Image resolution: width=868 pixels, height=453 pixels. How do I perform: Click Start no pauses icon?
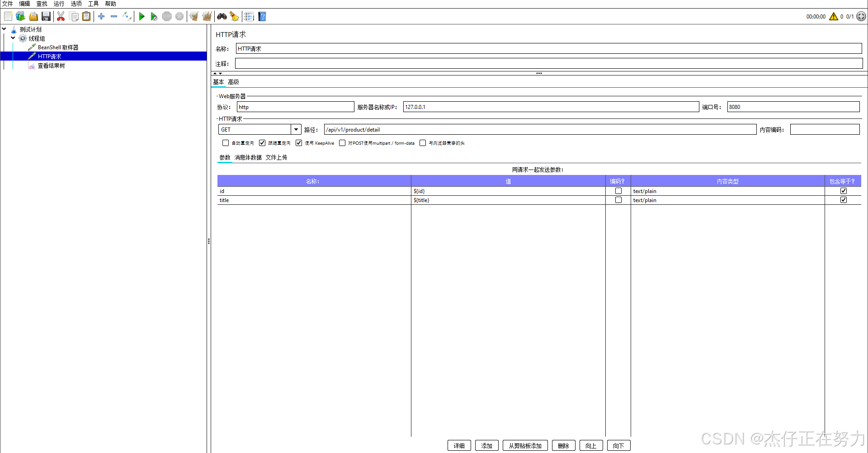[154, 17]
